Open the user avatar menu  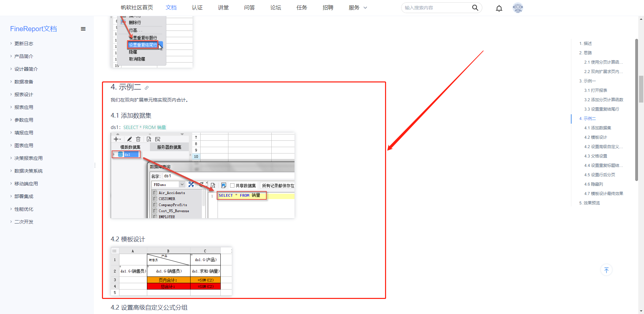click(518, 8)
